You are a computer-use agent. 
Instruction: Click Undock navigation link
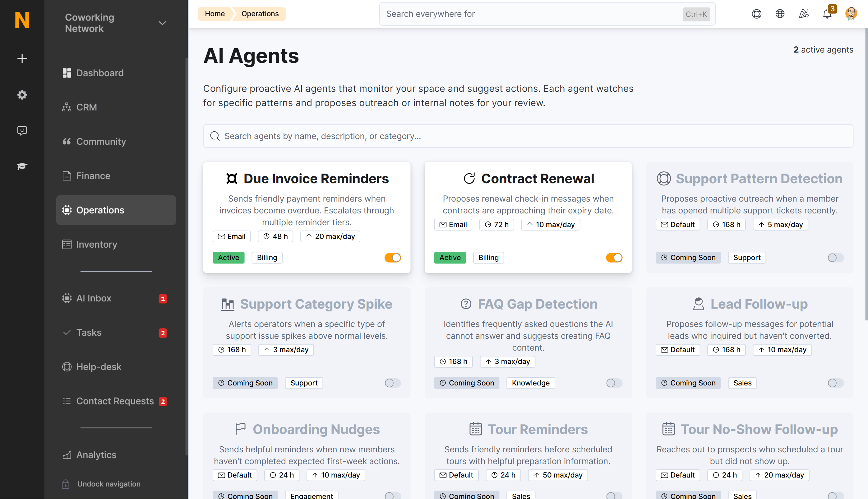(109, 484)
